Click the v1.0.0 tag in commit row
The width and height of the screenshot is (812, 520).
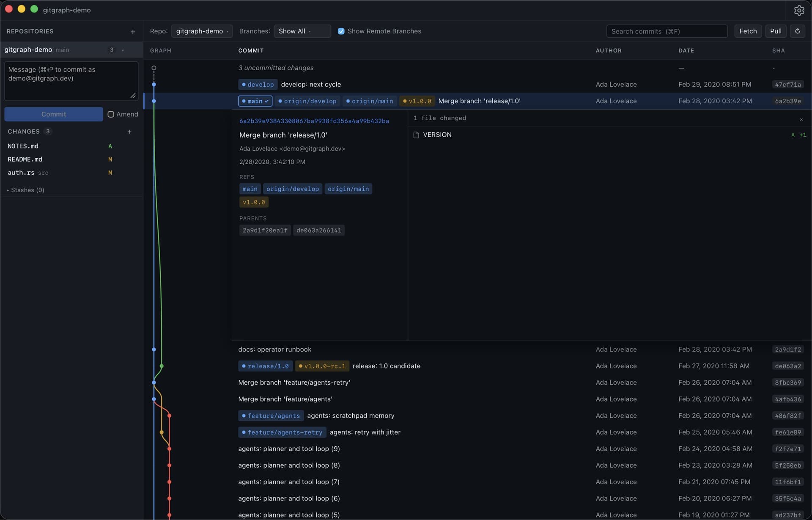click(x=417, y=101)
